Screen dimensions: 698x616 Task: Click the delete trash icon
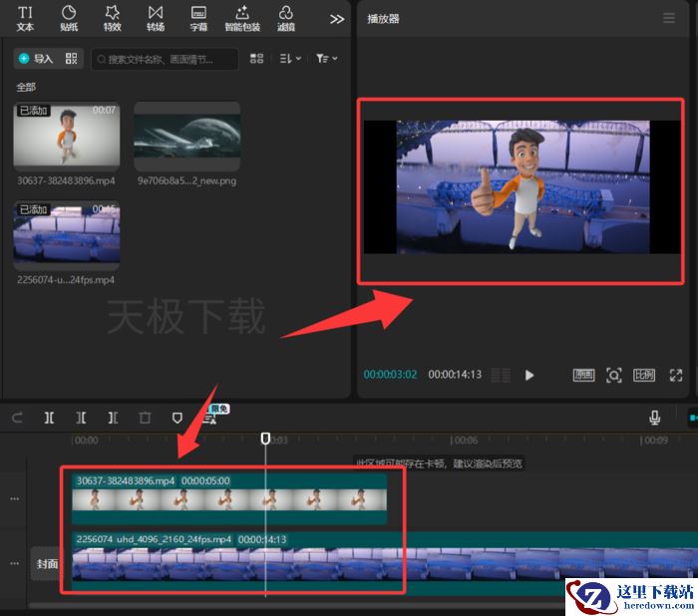[x=145, y=418]
